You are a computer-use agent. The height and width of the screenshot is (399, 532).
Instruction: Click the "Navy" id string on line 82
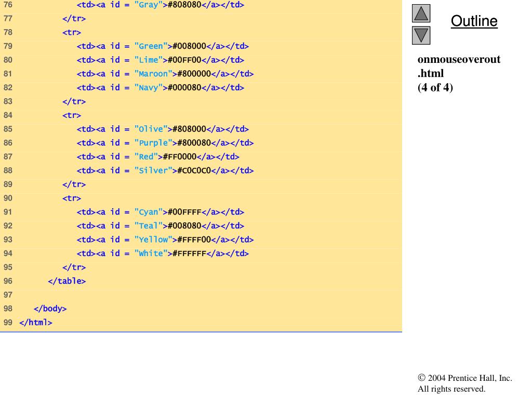pyautogui.click(x=149, y=87)
